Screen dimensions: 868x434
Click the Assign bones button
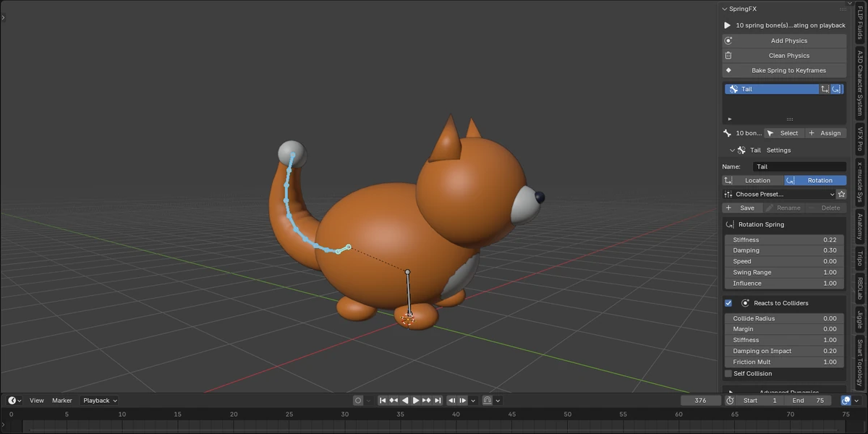point(825,133)
